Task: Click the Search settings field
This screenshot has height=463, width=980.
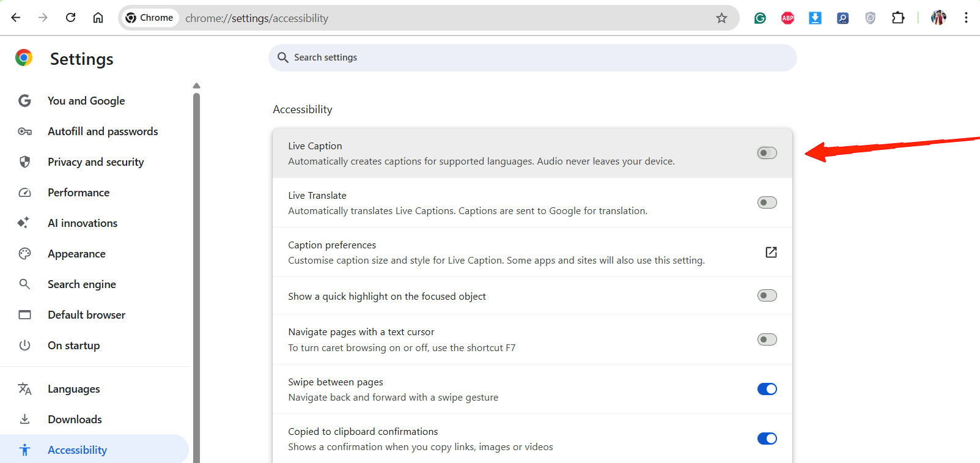Action: [532, 57]
